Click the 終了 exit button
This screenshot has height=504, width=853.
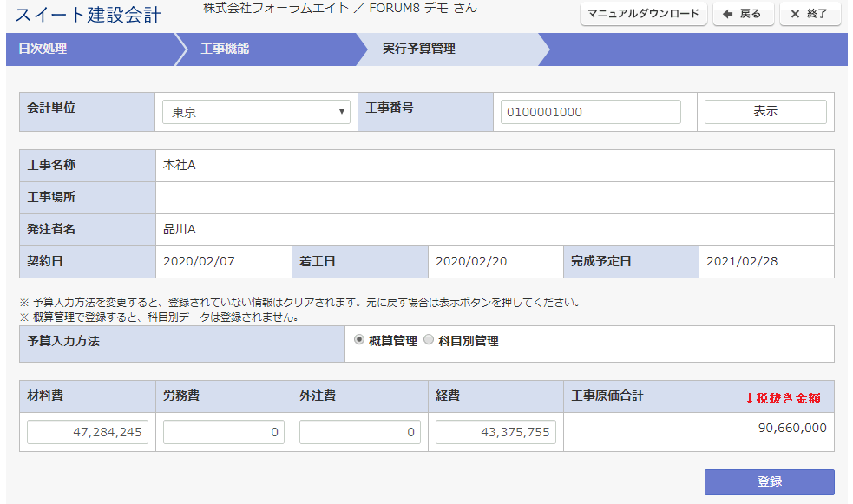click(x=810, y=14)
